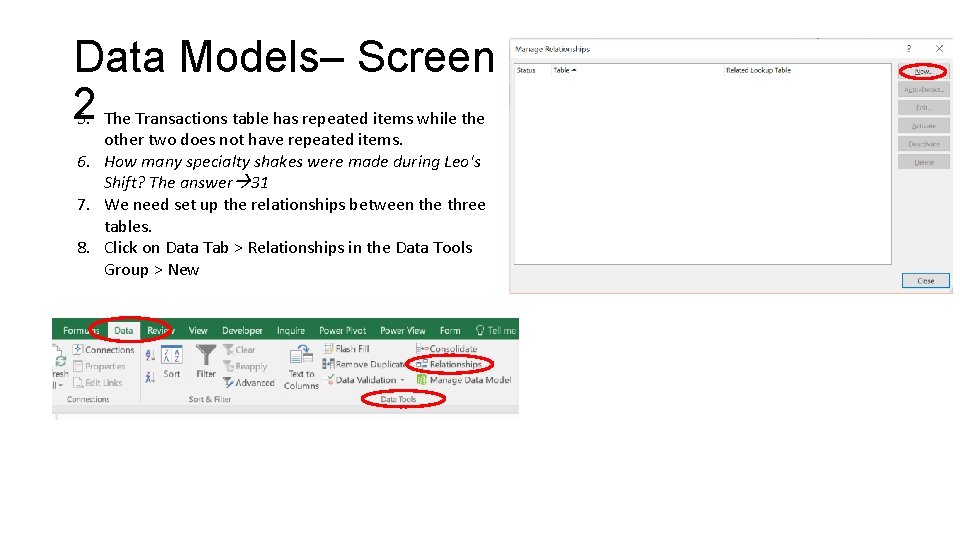Viewport: 960px width, 540px height.
Task: Open the Sort dialog button
Action: (171, 362)
